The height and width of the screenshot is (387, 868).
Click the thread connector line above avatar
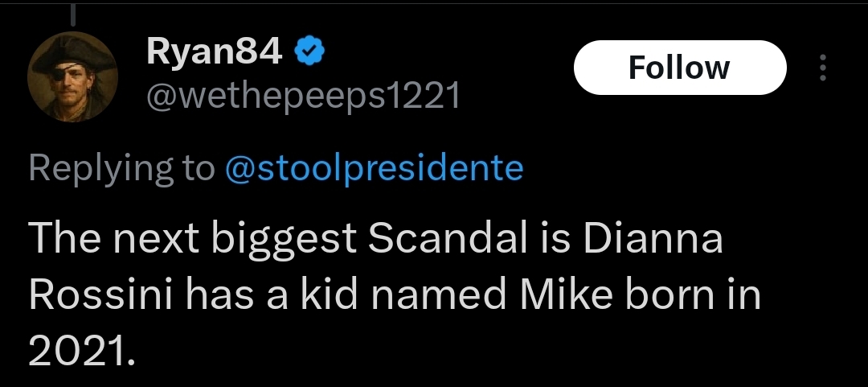[73, 15]
